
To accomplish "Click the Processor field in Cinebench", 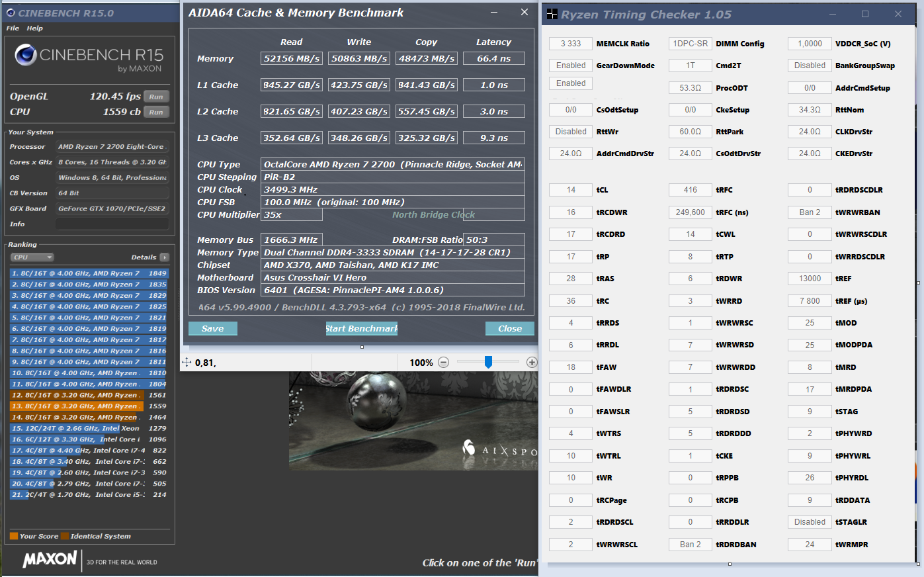I will [112, 147].
